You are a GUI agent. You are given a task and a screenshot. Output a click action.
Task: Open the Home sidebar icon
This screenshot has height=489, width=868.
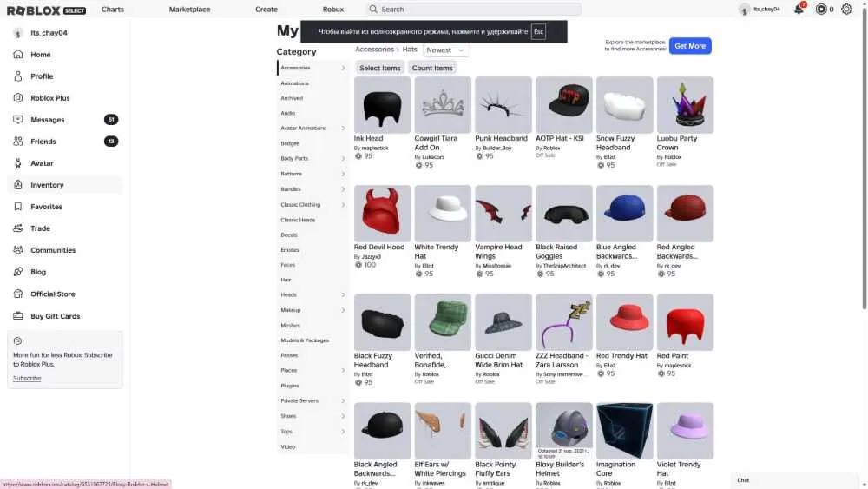pos(18,54)
